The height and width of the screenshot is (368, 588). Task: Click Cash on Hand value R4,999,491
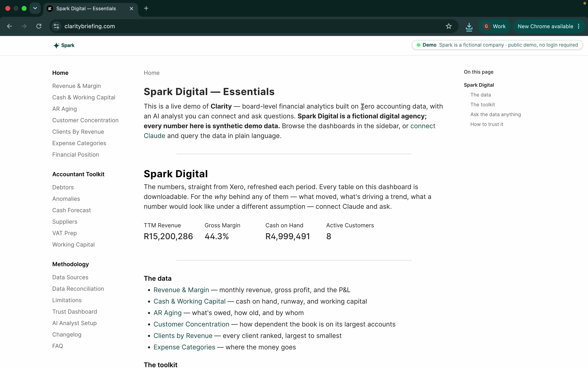click(287, 236)
